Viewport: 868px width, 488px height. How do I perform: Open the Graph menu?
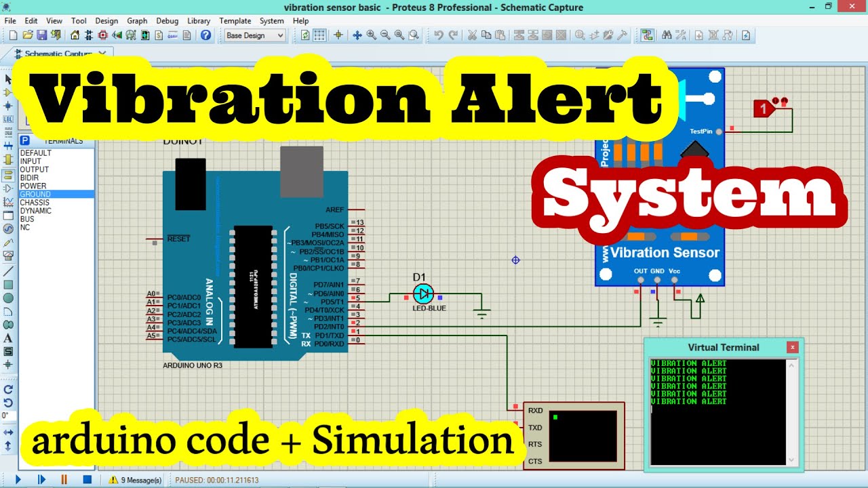[x=137, y=21]
